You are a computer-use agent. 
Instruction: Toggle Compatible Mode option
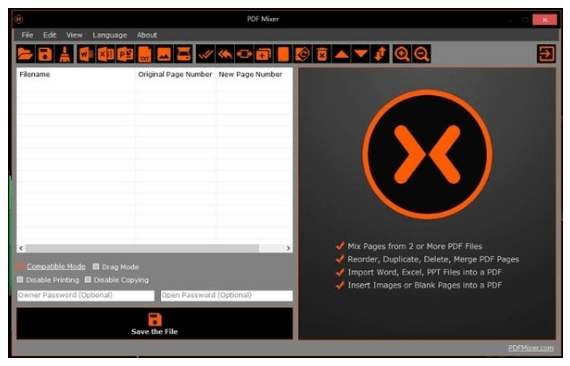51,266
